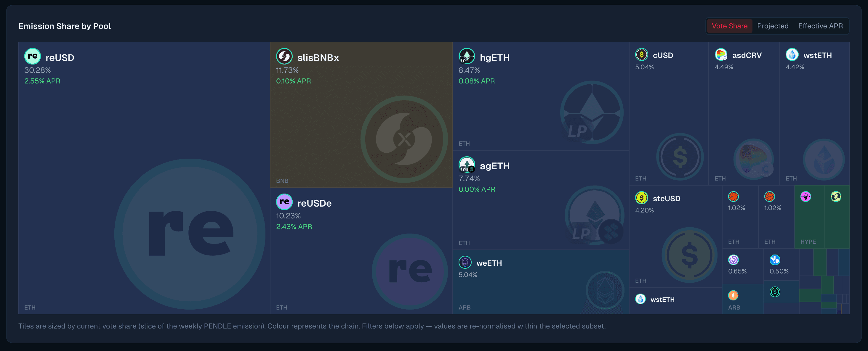
Task: Click the 4.49% share value
Action: click(724, 67)
